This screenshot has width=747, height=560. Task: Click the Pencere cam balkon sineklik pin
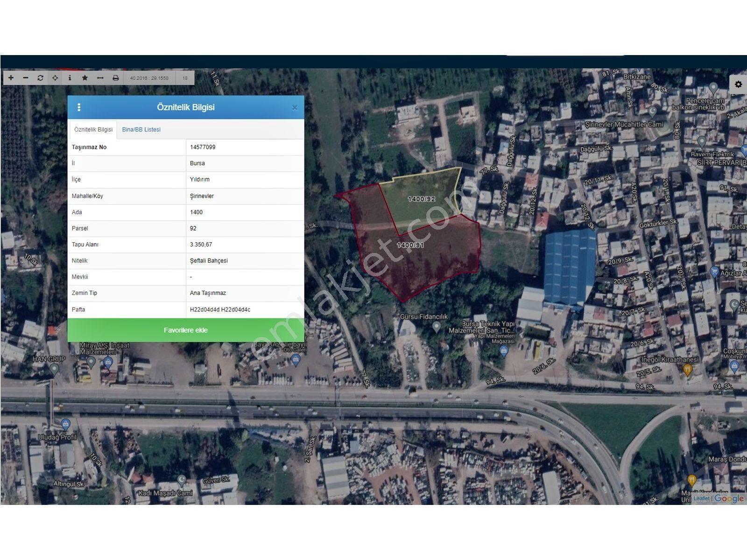713,88
